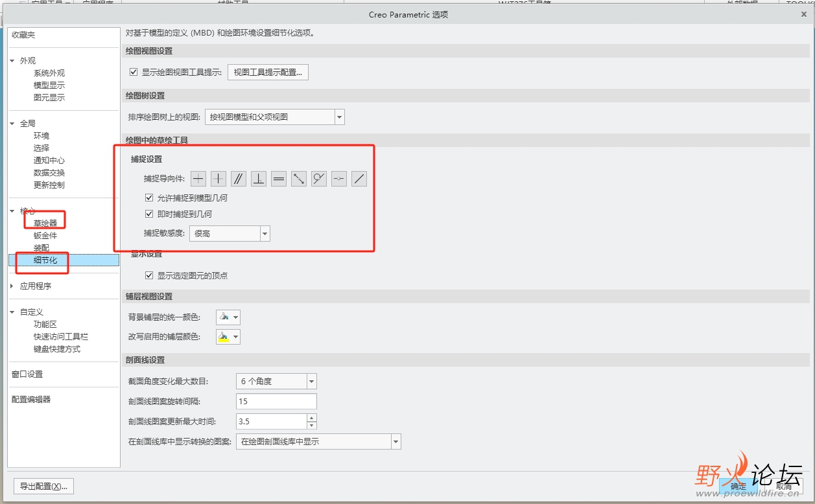The image size is (815, 504).
Task: Open 收藏夹 in the left panel
Action: pyautogui.click(x=23, y=34)
